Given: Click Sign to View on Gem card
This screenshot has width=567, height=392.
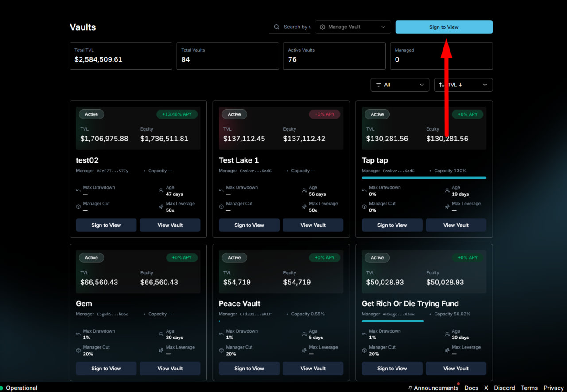Looking at the screenshot, I should [106, 369].
